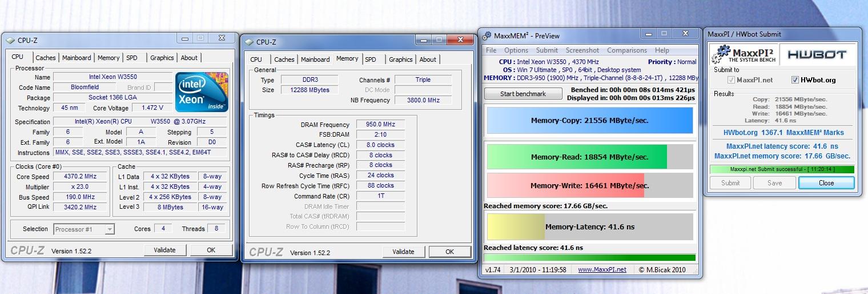Click OK in the Memory CPU-Z window
The image size is (868, 294).
[x=450, y=252]
